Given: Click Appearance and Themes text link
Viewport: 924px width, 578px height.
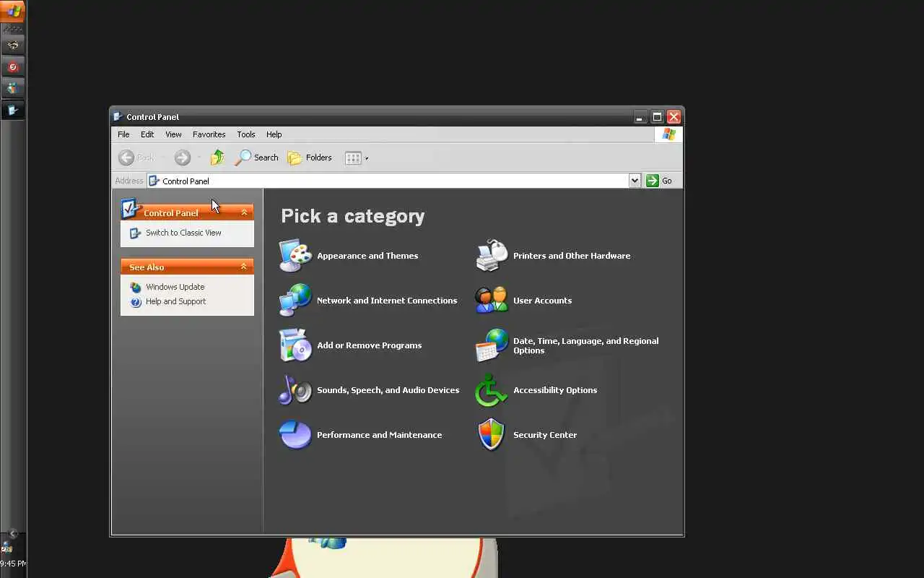Looking at the screenshot, I should click(x=367, y=256).
